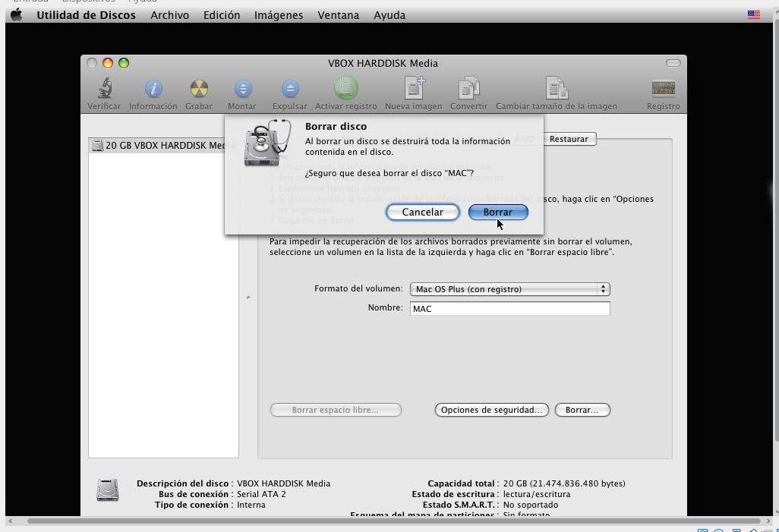
Task: Click the '20 GB (21.474.836.480 bytes)' capacity value
Action: (x=564, y=483)
